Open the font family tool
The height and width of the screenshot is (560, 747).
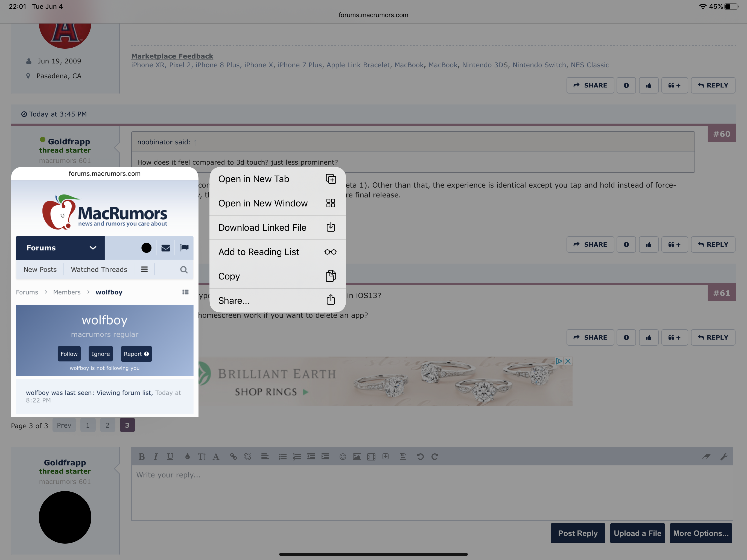[216, 457]
